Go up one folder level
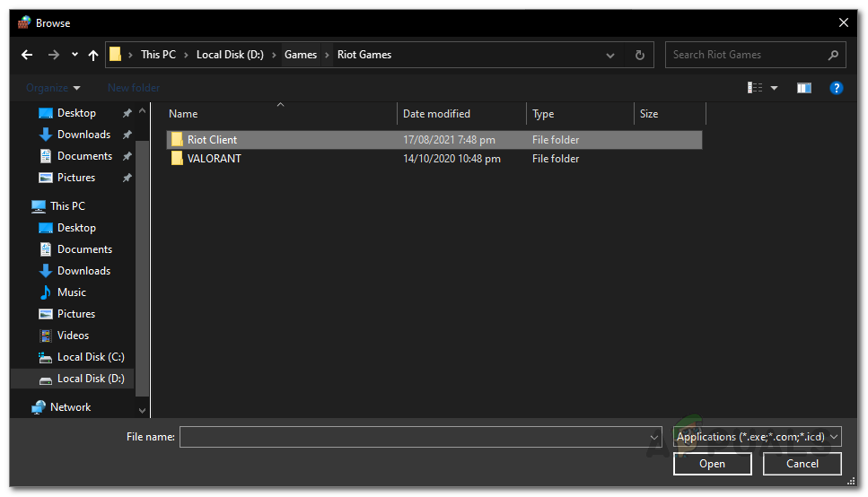This screenshot has height=497, width=868. (x=93, y=55)
